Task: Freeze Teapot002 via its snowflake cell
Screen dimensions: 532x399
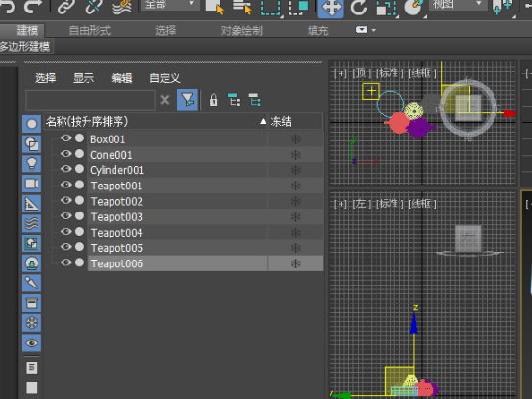Action: pos(296,201)
